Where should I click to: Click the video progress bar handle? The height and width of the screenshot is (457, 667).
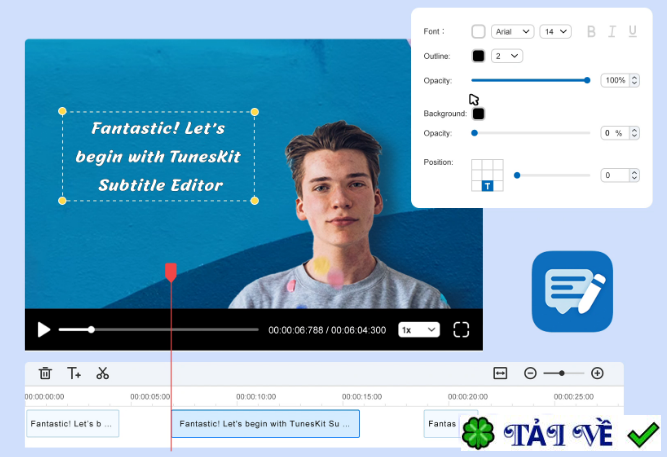(x=91, y=329)
